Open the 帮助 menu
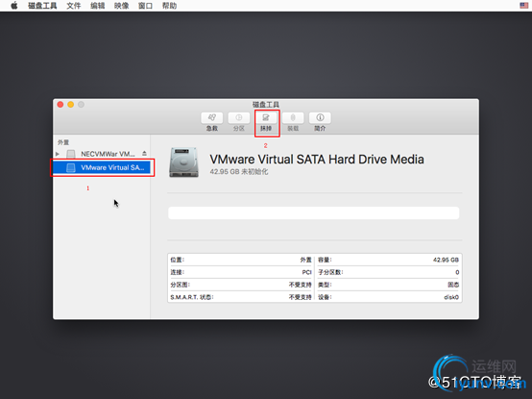532x399 pixels. click(x=169, y=6)
